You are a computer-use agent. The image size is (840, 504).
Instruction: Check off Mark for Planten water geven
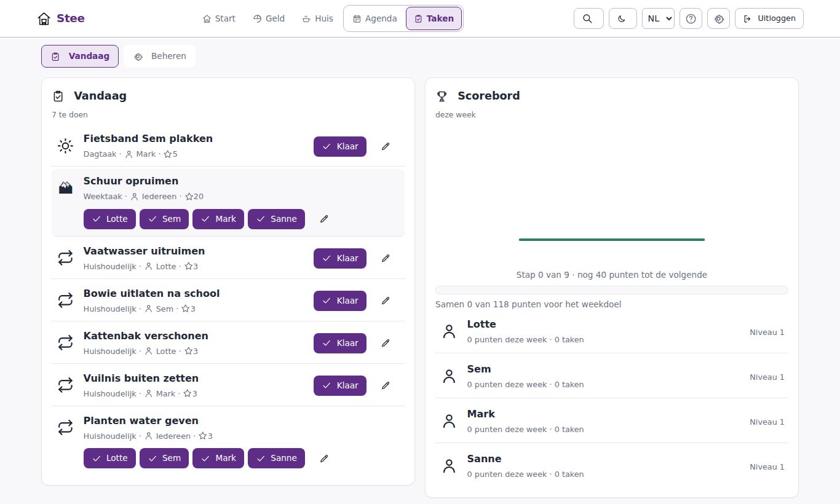click(x=218, y=458)
